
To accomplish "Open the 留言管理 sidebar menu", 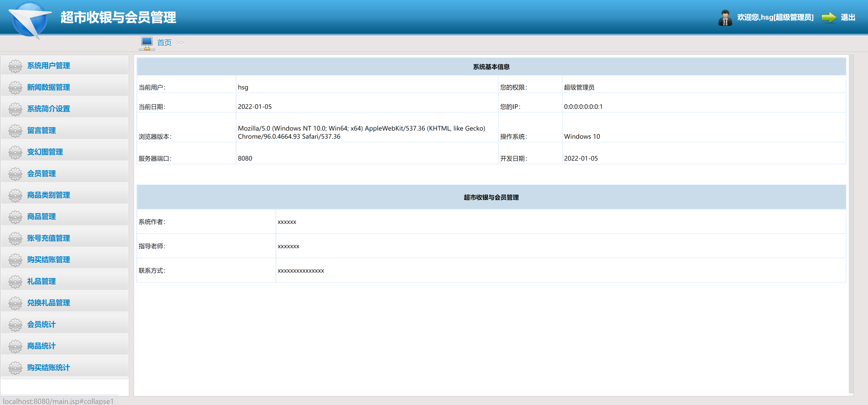I will point(41,130).
